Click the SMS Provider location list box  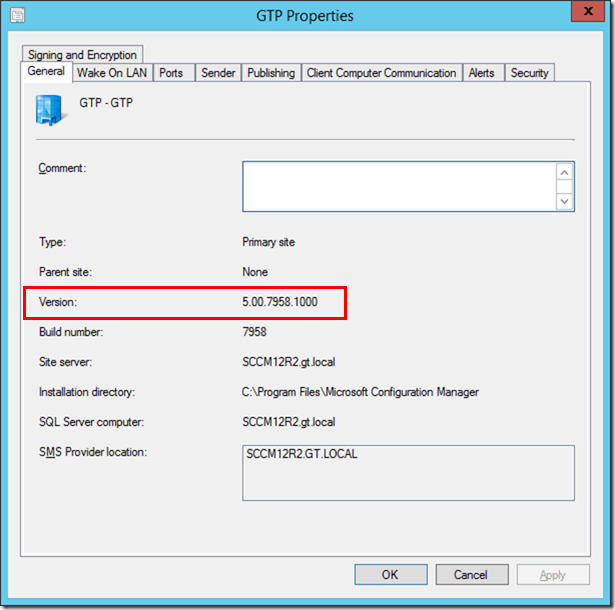pyautogui.click(x=408, y=472)
